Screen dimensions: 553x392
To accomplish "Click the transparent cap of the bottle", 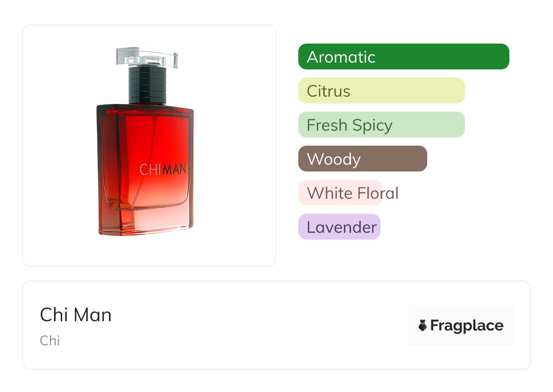I will tap(147, 57).
